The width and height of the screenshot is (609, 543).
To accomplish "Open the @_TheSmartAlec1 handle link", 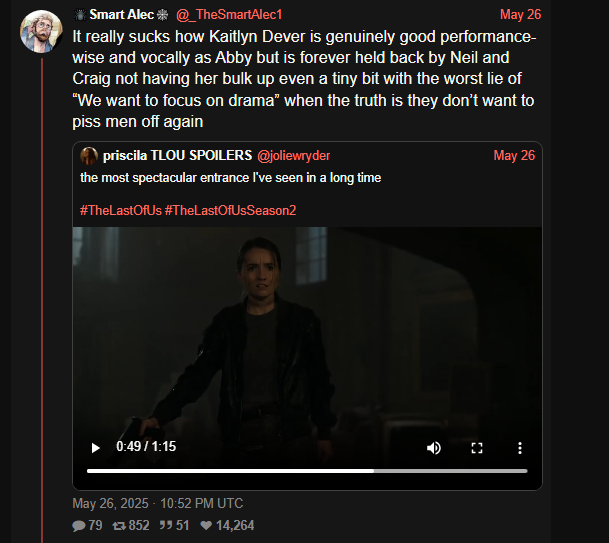I will (x=229, y=14).
